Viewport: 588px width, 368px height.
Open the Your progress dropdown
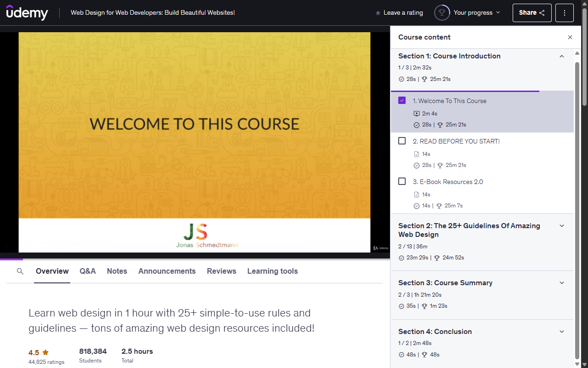coord(468,13)
